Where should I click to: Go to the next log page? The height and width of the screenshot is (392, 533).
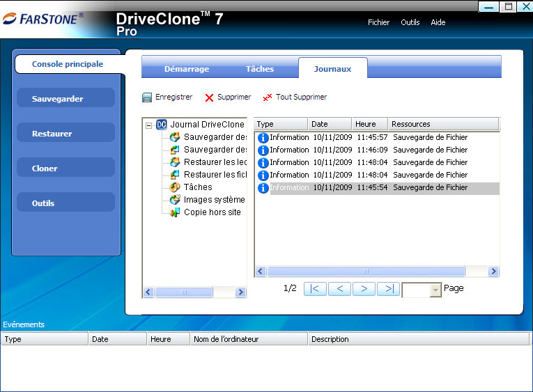point(364,289)
